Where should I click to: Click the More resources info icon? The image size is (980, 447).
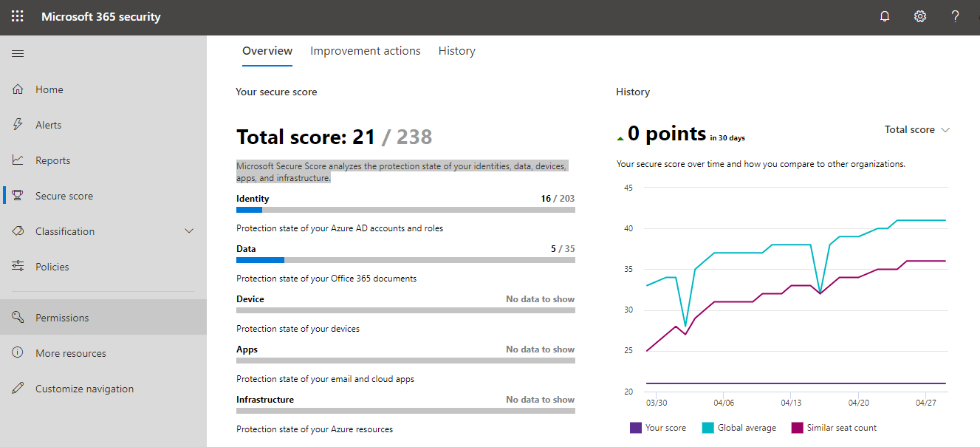[x=18, y=353]
